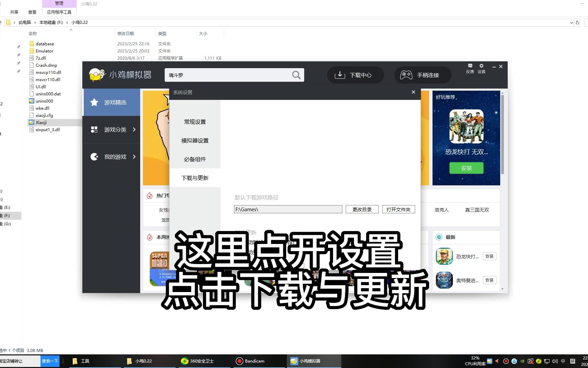Click the F:\Games\ download path field

(288, 209)
